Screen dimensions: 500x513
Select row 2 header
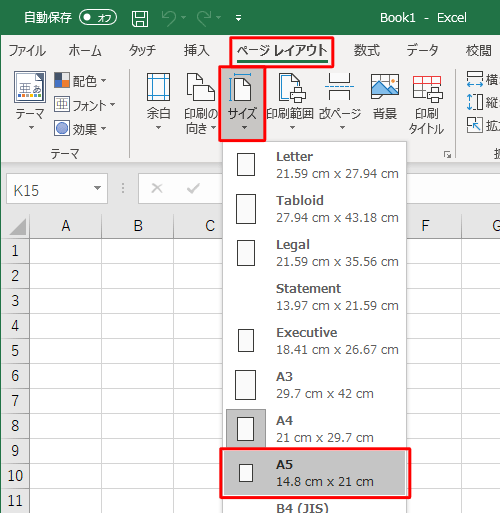pos(15,276)
